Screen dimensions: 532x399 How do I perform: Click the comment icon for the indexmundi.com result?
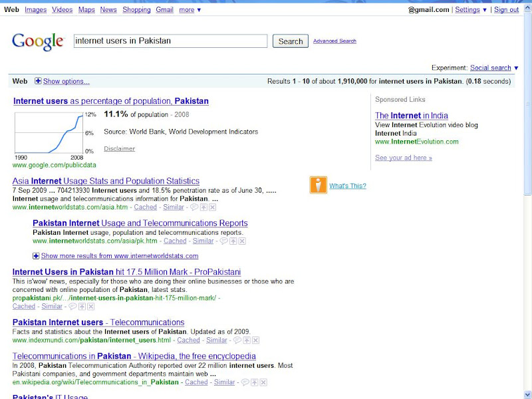[237, 340]
